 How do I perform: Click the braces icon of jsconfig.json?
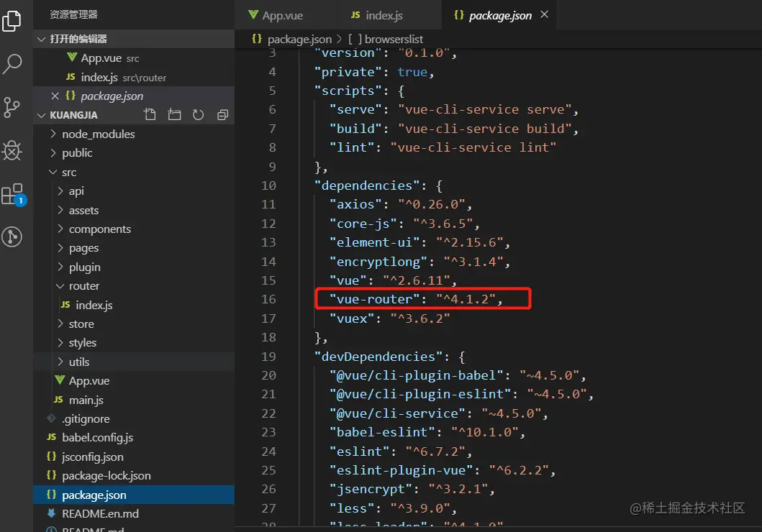[x=51, y=457]
